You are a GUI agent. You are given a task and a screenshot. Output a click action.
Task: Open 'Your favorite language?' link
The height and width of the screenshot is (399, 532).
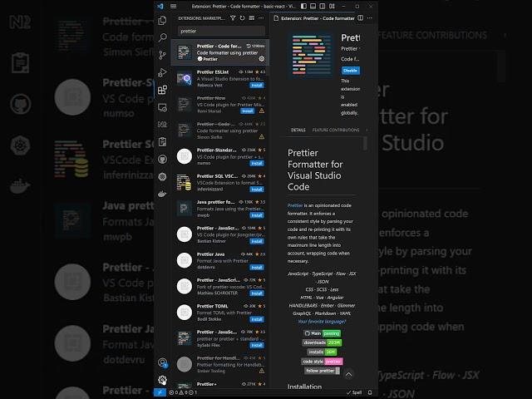coord(322,322)
